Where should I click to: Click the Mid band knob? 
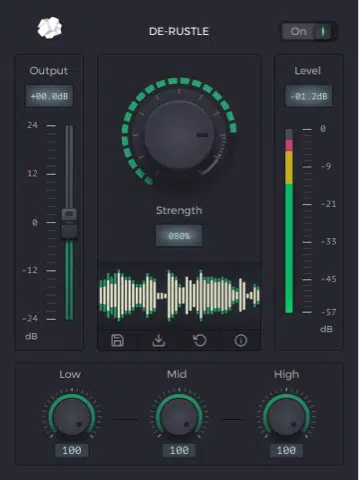coord(179,417)
